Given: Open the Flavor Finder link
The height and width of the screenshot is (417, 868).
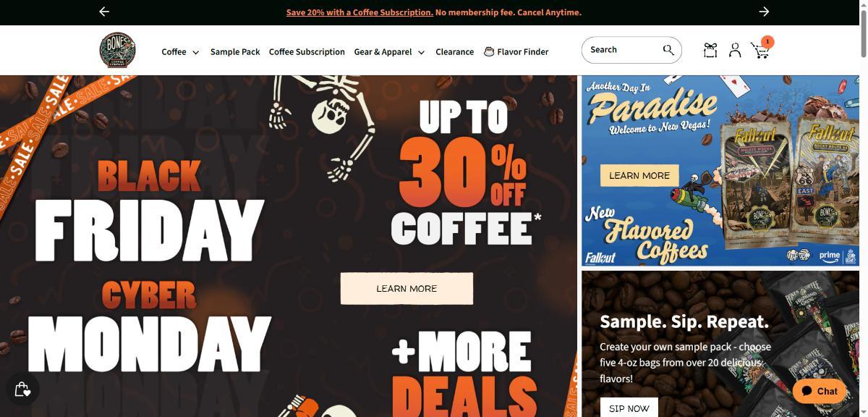Looking at the screenshot, I should coord(516,52).
